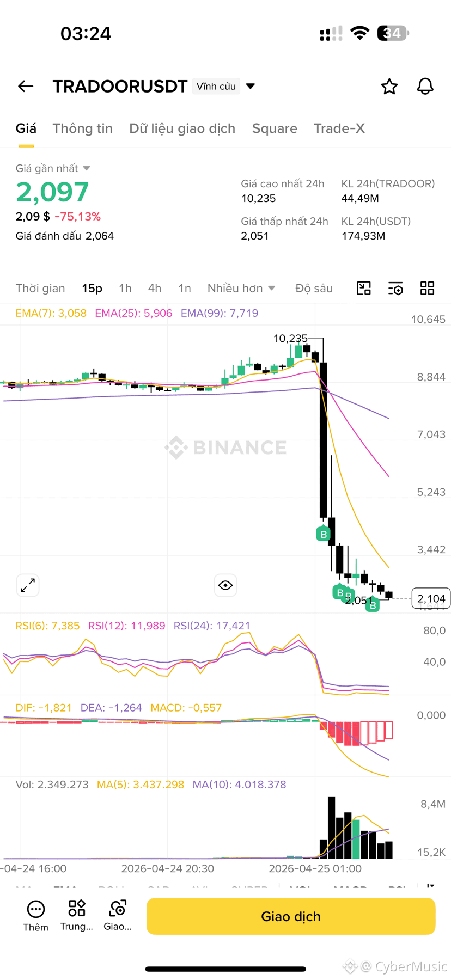Tap the Giá cao nhất 24h value 10,235
This screenshot has width=451, height=980.
pos(258,198)
